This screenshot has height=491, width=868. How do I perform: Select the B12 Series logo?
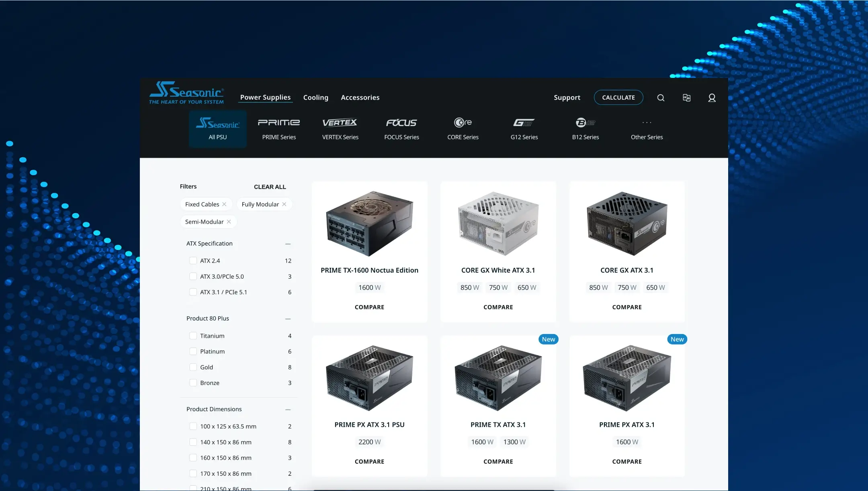585,122
